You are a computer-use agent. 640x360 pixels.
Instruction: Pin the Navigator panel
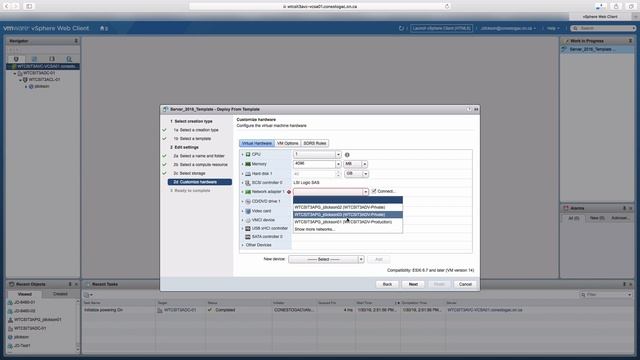click(76, 41)
